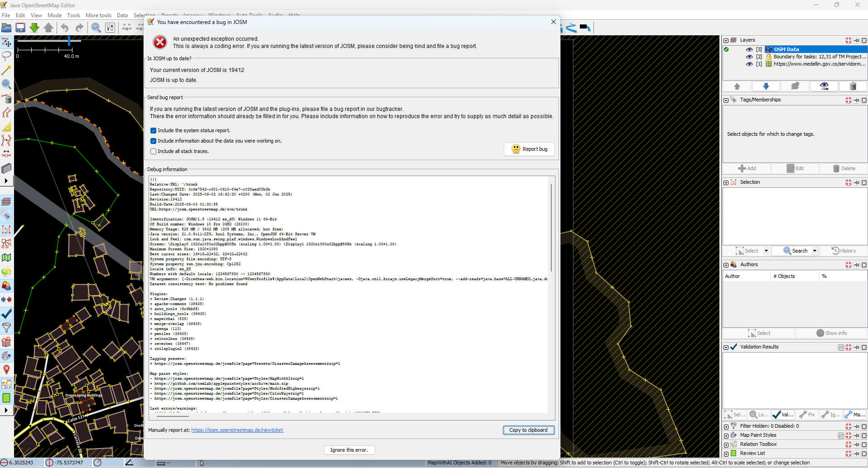Click the blue map zoom slider handle
The height and width of the screenshot is (468, 868).
pos(69,41)
